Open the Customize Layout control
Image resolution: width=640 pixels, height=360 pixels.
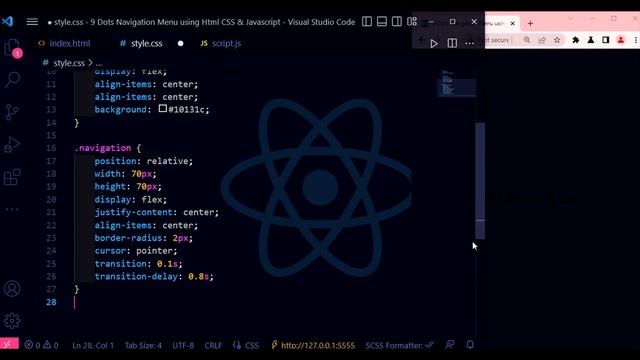[411, 21]
